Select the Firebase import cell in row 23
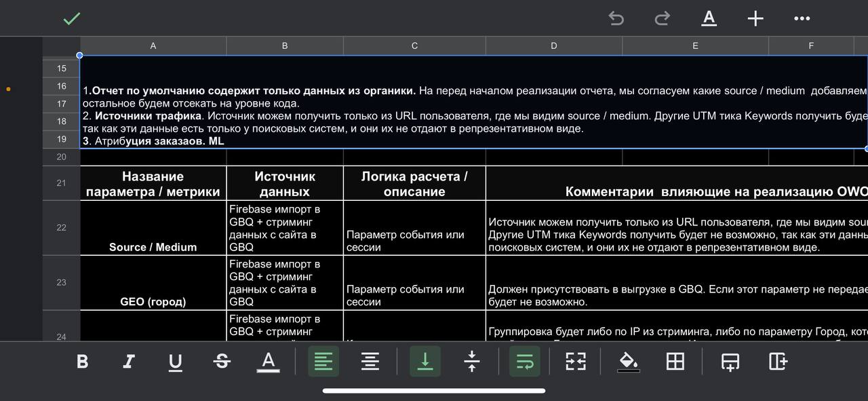 pyautogui.click(x=285, y=282)
